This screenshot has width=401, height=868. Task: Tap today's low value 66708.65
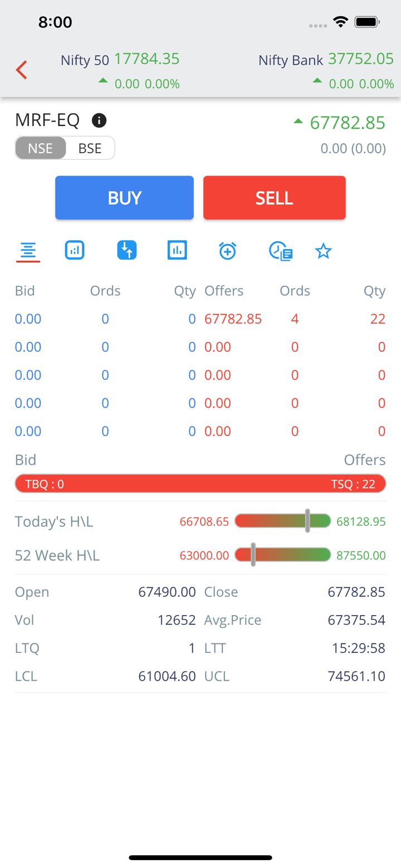click(x=204, y=522)
